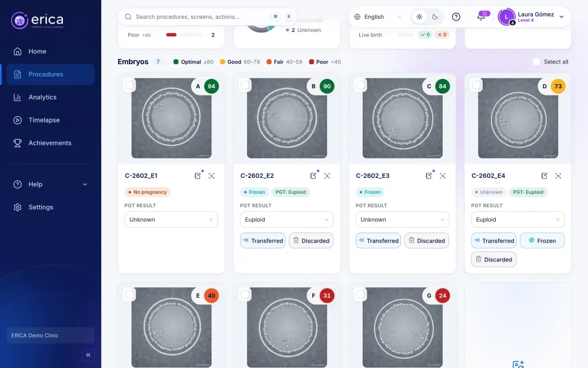Mark C-2602_E4 as Frozen
Image resolution: width=588 pixels, height=368 pixels.
click(x=542, y=241)
